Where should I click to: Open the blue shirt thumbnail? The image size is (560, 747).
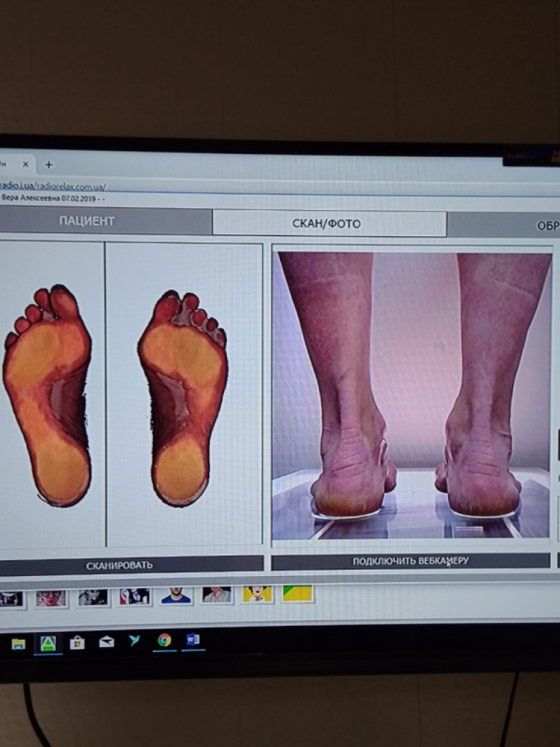pos(176,594)
